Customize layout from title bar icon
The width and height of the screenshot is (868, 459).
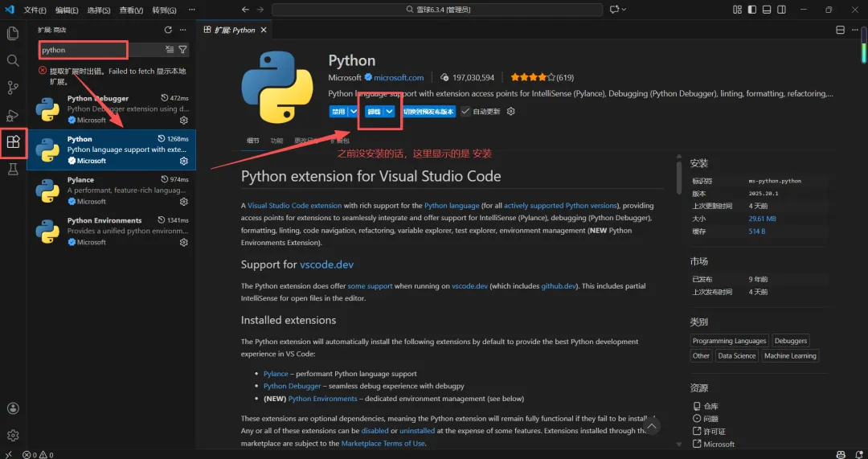point(737,10)
